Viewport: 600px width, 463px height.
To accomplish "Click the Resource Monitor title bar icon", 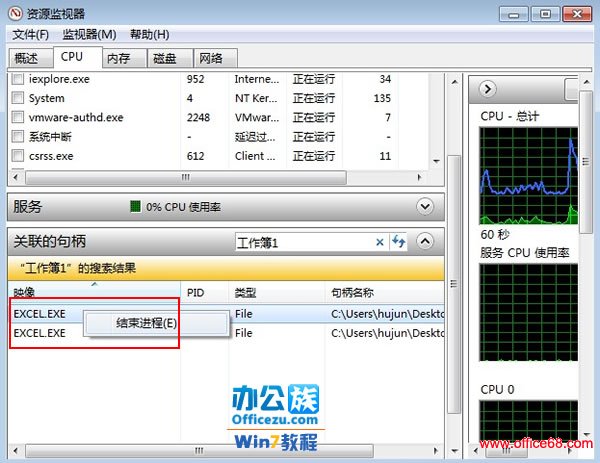I will (15, 14).
